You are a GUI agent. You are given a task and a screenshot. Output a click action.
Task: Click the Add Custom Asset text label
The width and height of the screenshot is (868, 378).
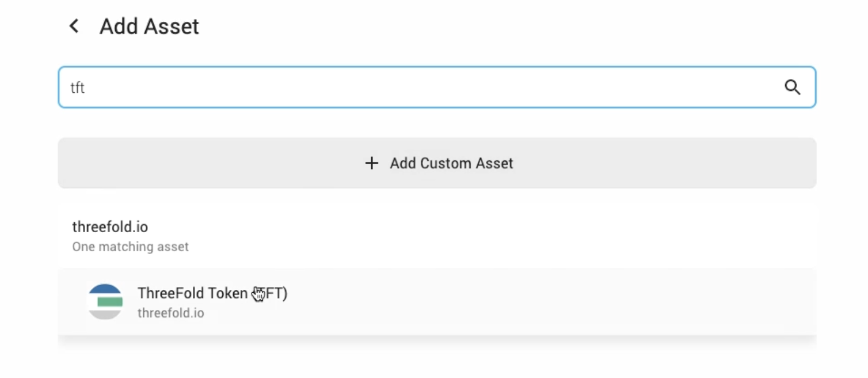[451, 163]
